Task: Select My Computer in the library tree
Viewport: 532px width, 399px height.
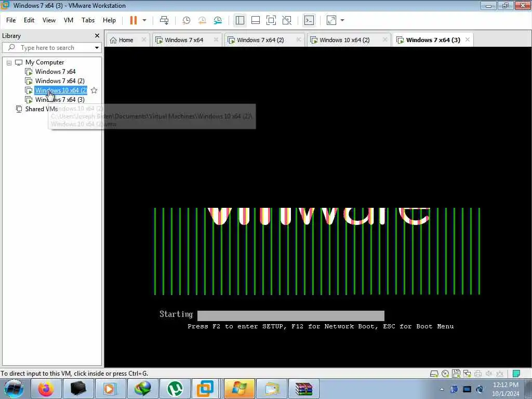Action: tap(45, 62)
